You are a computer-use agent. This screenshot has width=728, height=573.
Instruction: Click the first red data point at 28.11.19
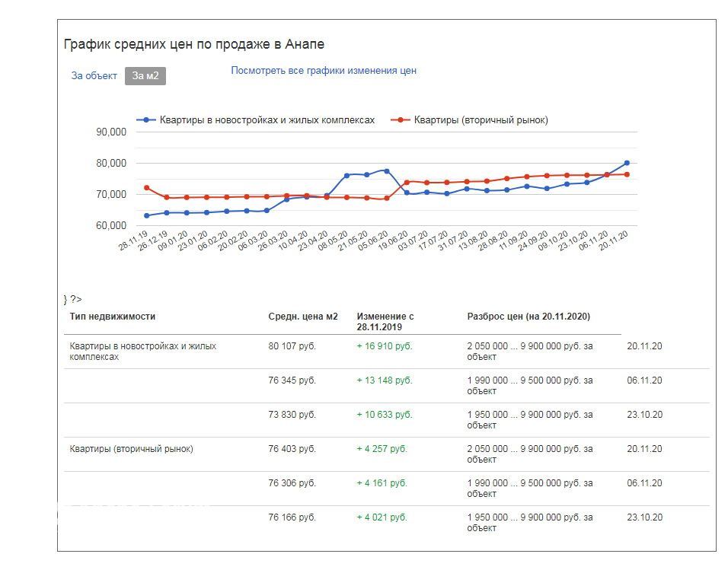(147, 188)
